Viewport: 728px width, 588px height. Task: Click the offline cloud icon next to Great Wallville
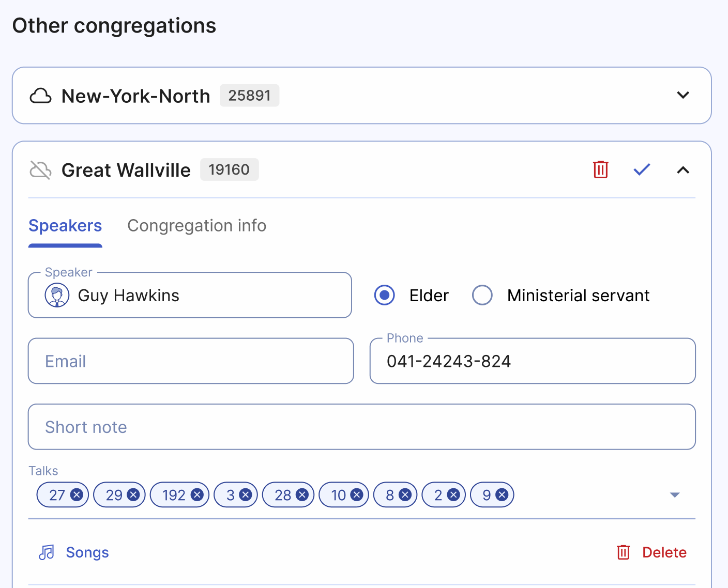point(40,169)
